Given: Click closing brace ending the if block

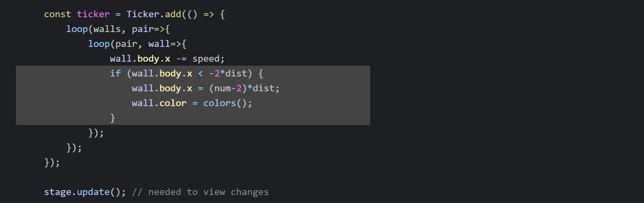Looking at the screenshot, I should coord(113,118).
